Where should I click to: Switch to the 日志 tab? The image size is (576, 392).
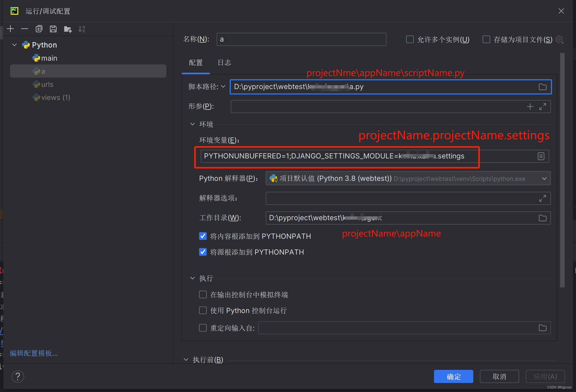pos(224,63)
